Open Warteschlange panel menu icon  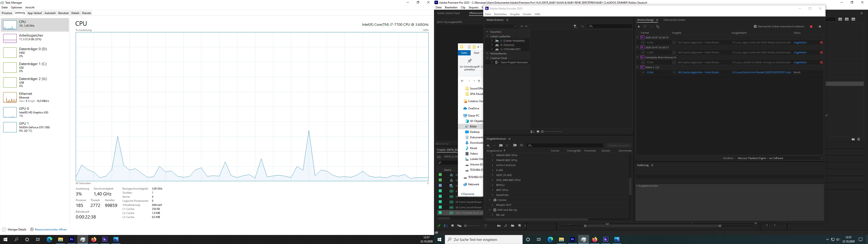(657, 20)
